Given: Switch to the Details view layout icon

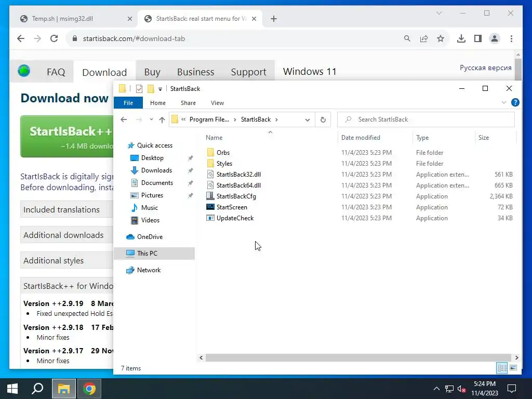Looking at the screenshot, I should [502, 368].
